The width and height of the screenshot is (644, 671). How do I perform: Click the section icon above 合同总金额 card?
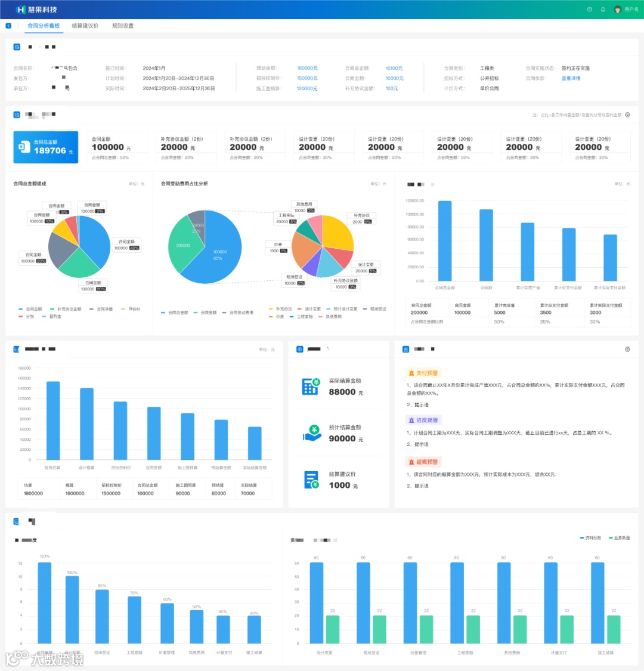(17, 115)
